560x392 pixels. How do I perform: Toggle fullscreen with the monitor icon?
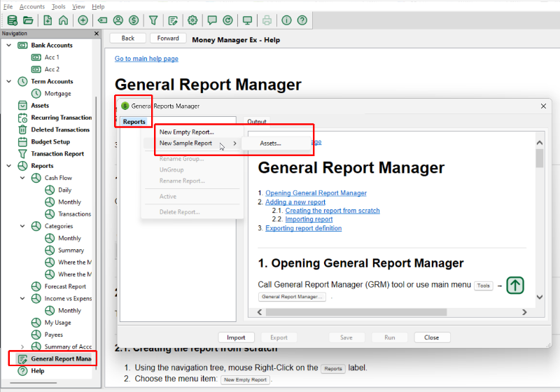pyautogui.click(x=247, y=20)
